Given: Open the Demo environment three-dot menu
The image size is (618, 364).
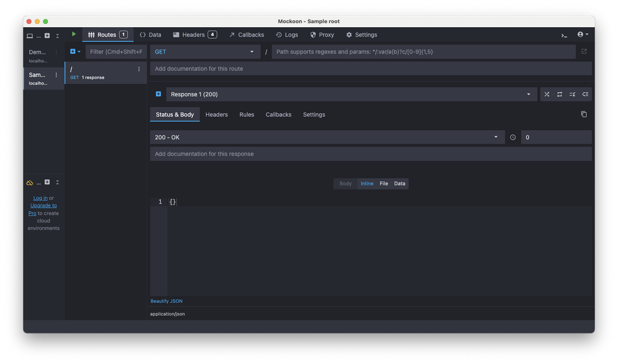Looking at the screenshot, I should [x=56, y=53].
